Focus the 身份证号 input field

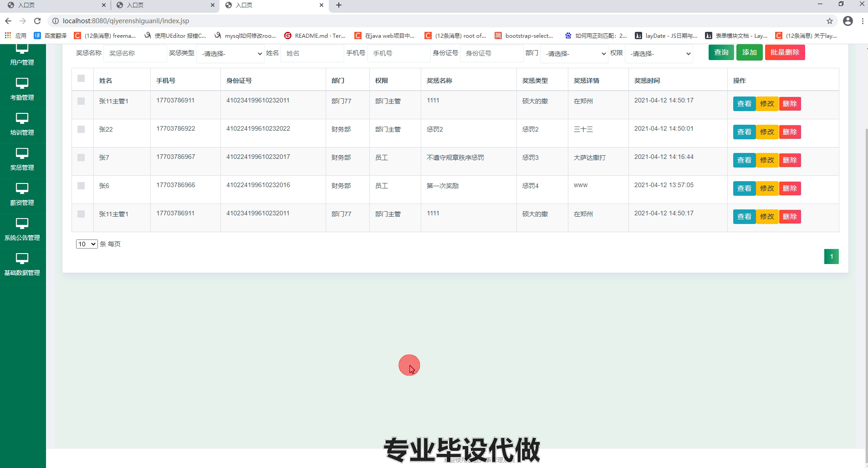point(492,53)
